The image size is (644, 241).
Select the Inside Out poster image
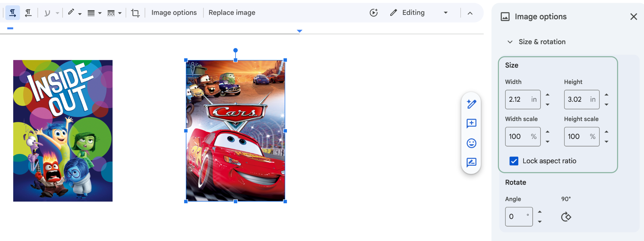[63, 131]
